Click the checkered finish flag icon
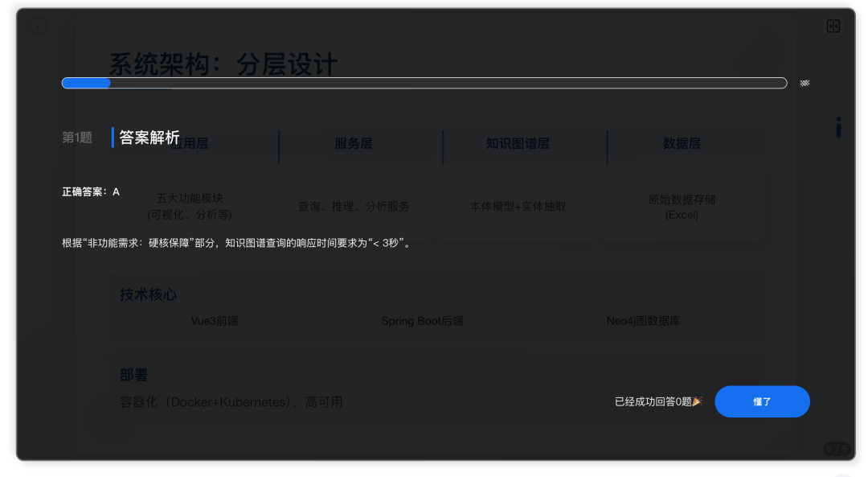This screenshot has width=868, height=477. click(805, 83)
